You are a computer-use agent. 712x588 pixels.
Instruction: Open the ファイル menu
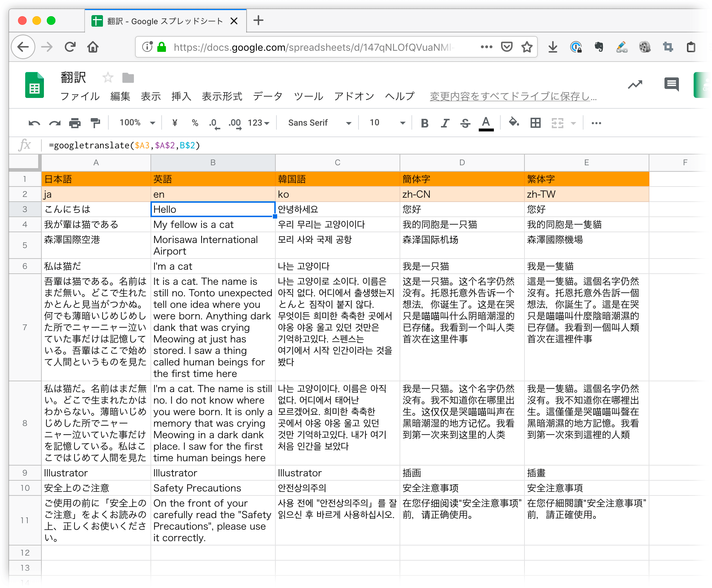(80, 96)
